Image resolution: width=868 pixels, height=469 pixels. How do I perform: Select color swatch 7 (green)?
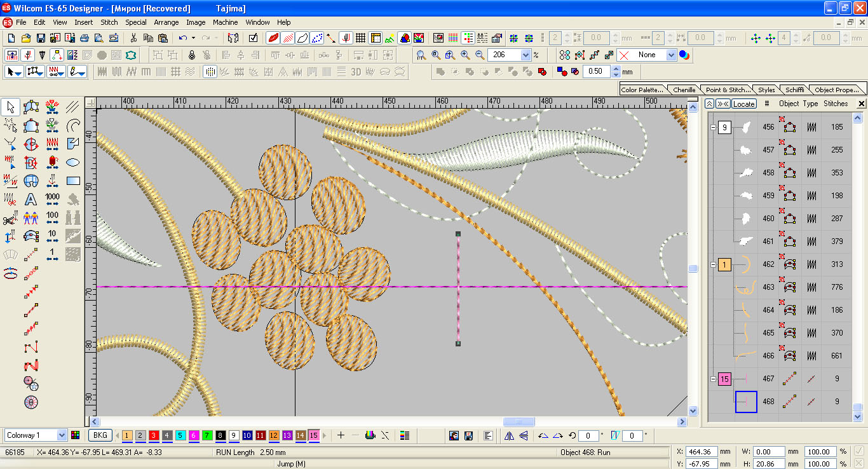point(207,435)
